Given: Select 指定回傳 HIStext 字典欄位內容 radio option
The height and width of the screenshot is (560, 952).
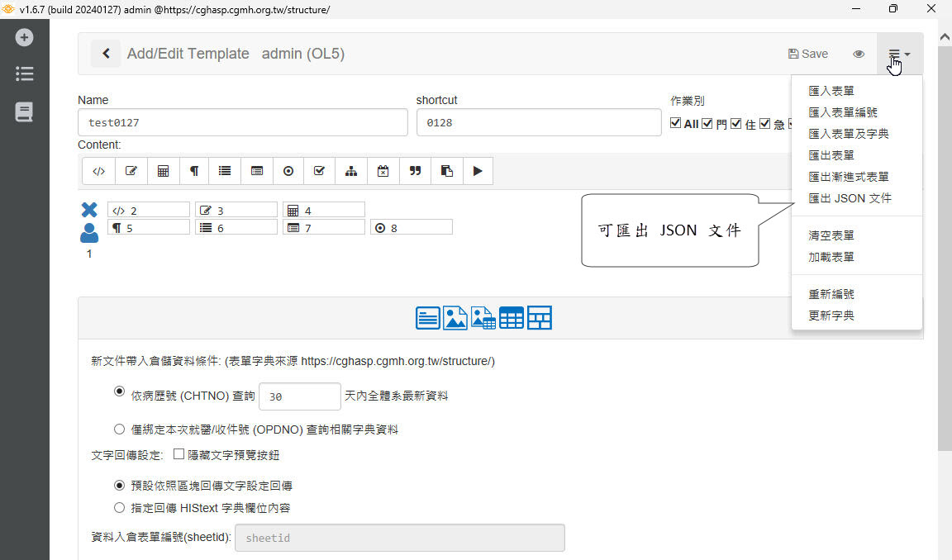Looking at the screenshot, I should click(x=120, y=507).
